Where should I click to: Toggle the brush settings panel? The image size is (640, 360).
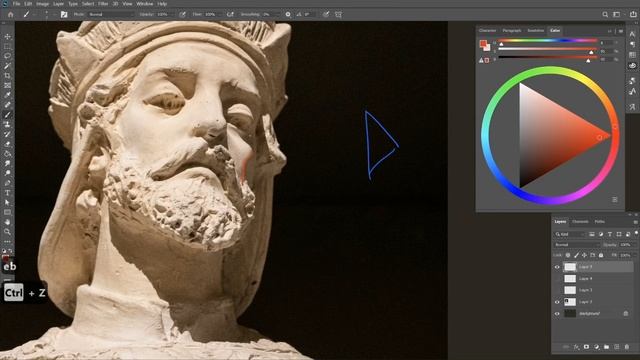pyautogui.click(x=64, y=15)
